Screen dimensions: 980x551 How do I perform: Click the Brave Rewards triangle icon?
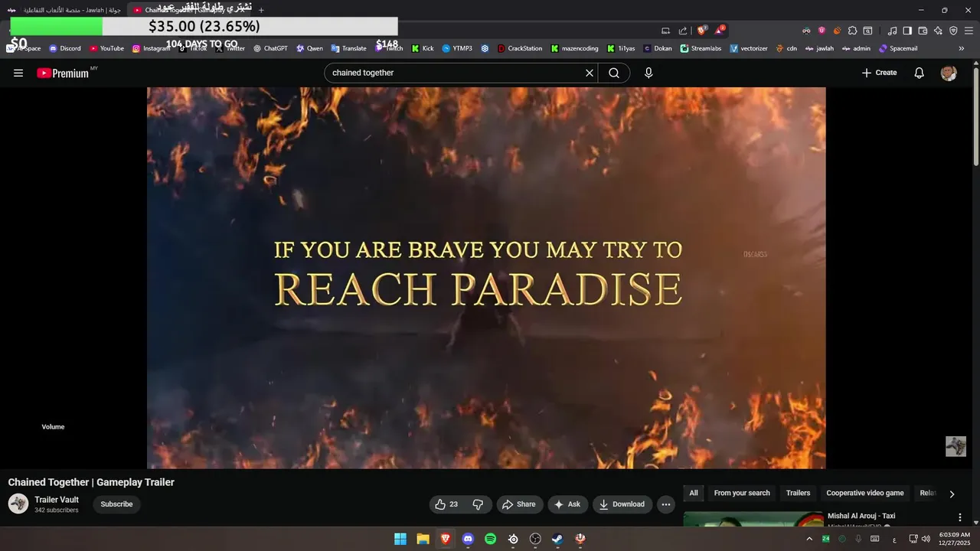719,31
